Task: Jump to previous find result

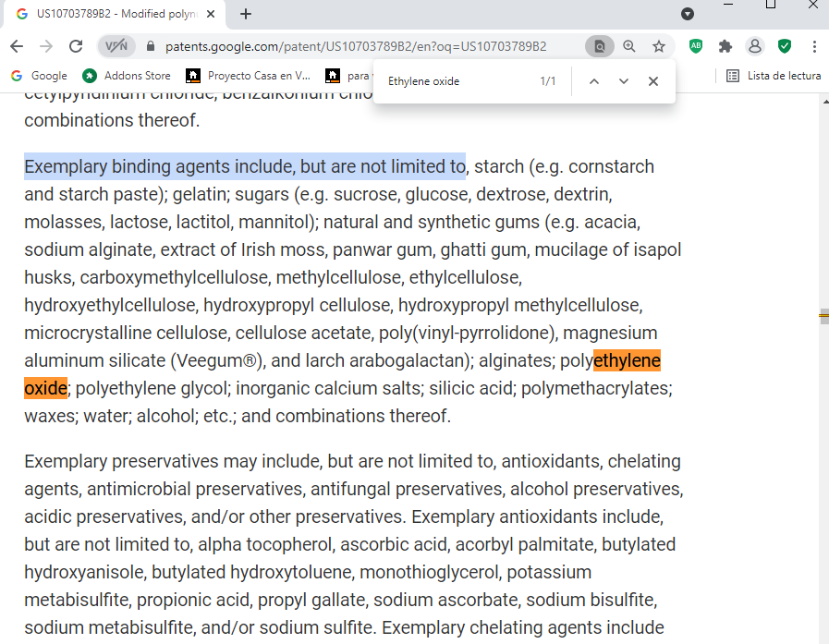Action: coord(594,81)
